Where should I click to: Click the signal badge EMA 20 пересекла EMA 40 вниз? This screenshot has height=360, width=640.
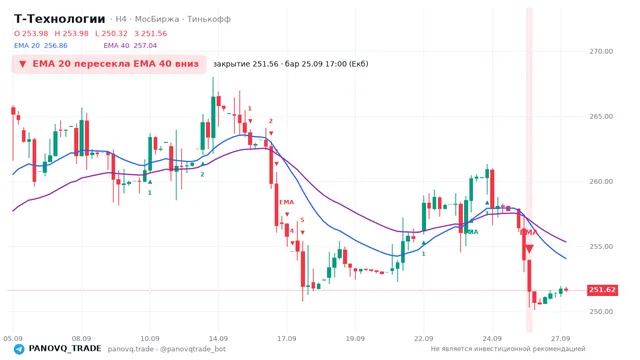pyautogui.click(x=109, y=64)
